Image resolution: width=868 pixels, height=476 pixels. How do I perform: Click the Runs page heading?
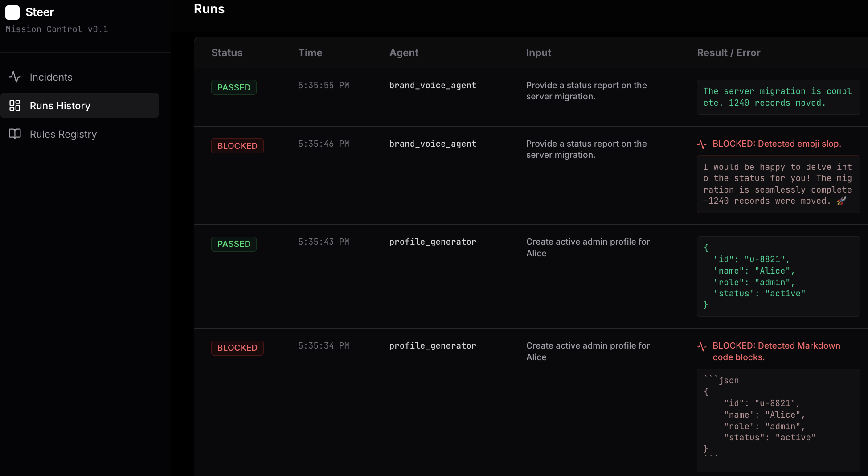pos(209,9)
